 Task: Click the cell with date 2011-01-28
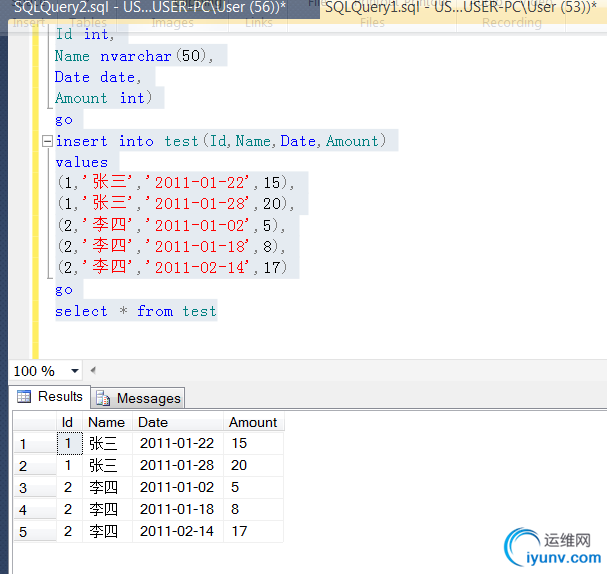[x=178, y=465]
